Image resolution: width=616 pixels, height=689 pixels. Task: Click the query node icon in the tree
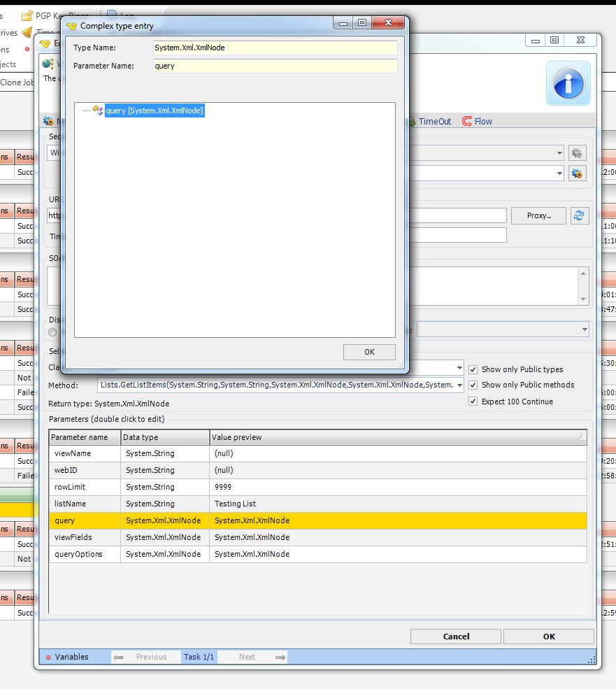[98, 111]
